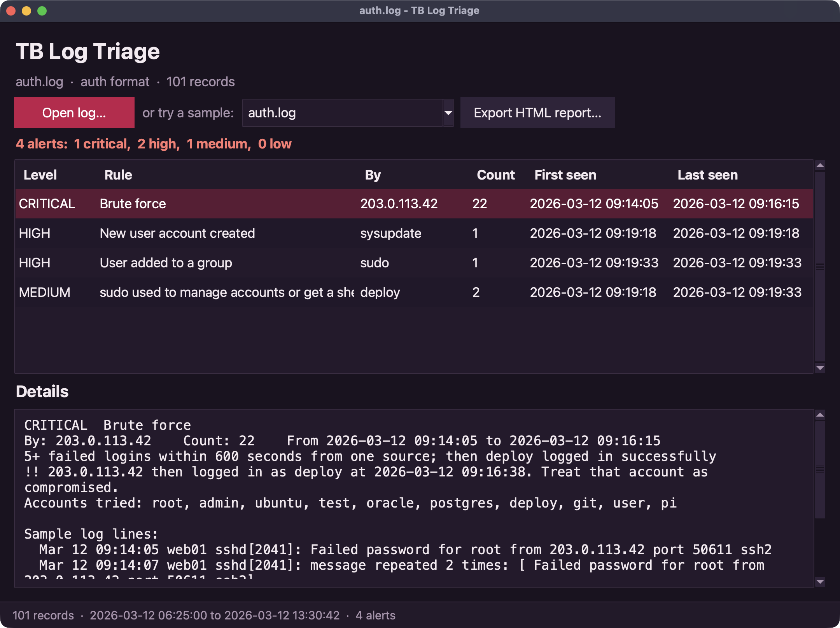
Task: Select the User added to a group row
Action: click(x=414, y=263)
